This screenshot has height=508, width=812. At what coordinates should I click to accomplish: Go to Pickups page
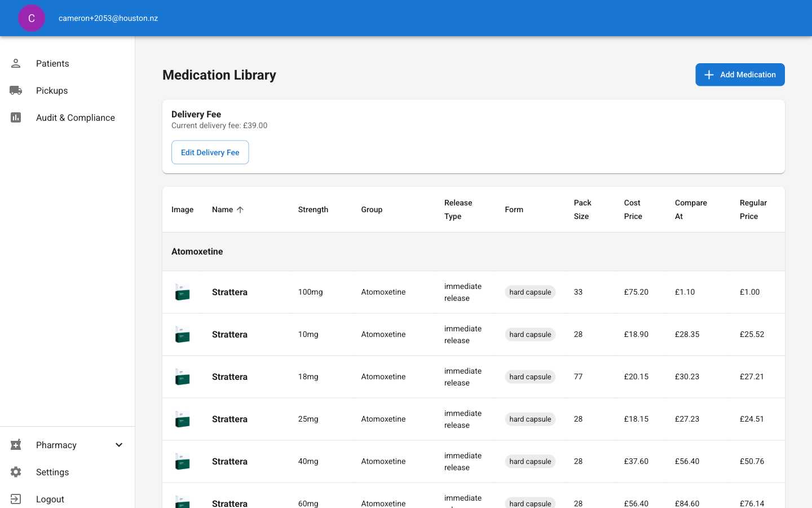coord(68,90)
